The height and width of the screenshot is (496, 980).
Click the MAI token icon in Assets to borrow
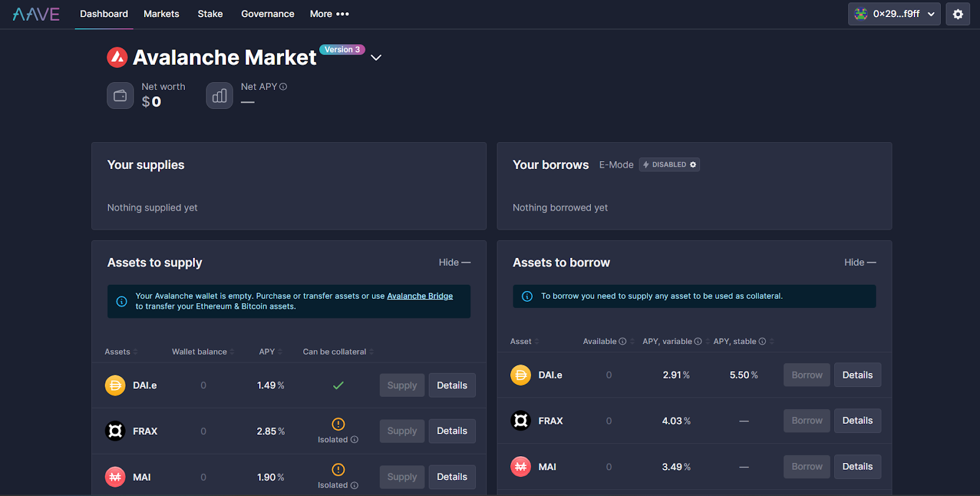tap(521, 467)
